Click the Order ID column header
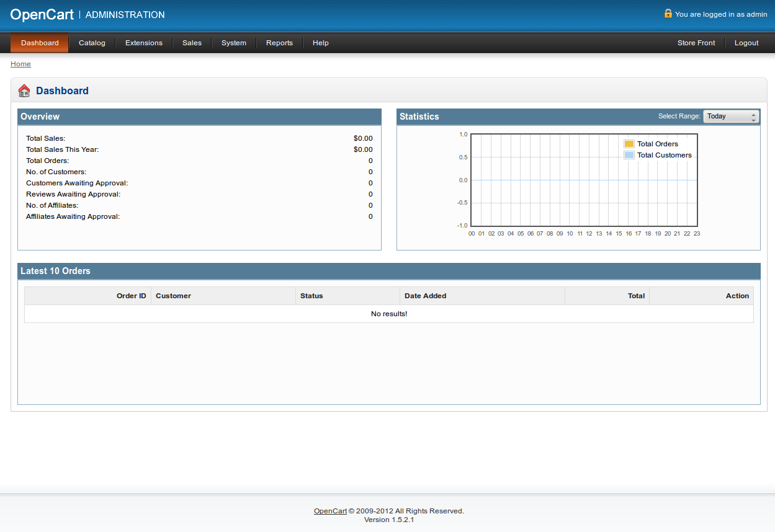775x532 pixels. coord(131,296)
